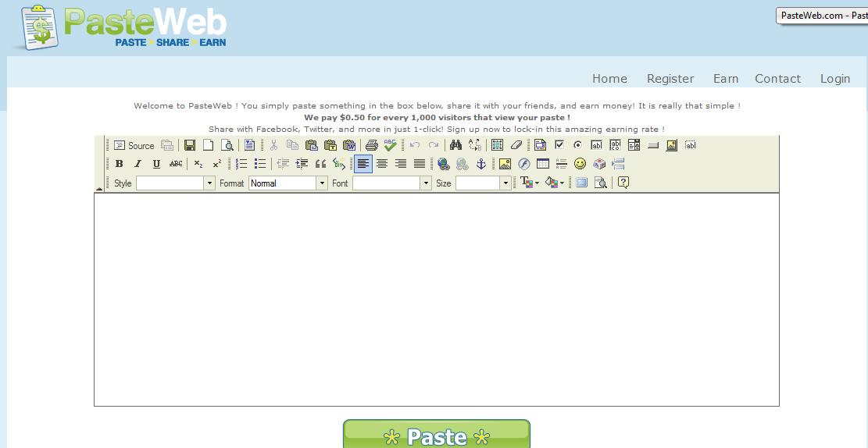
Task: Click the Increase Indent icon
Action: point(302,164)
